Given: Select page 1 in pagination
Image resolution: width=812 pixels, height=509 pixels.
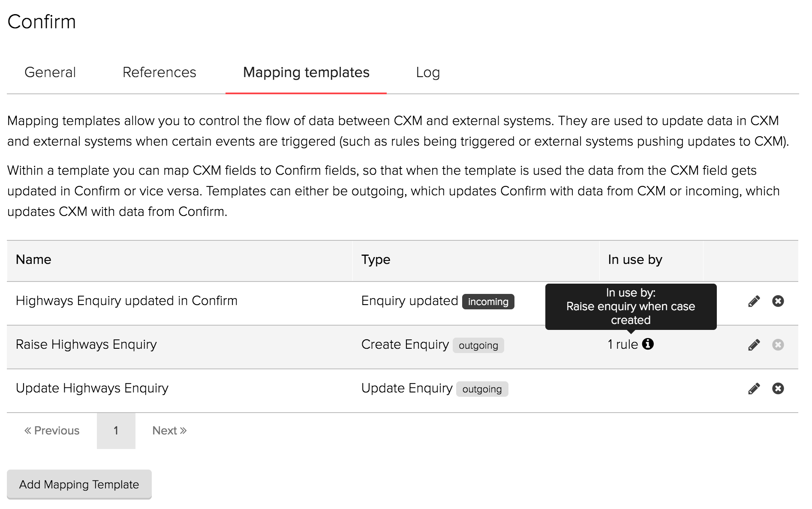Looking at the screenshot, I should click(116, 431).
